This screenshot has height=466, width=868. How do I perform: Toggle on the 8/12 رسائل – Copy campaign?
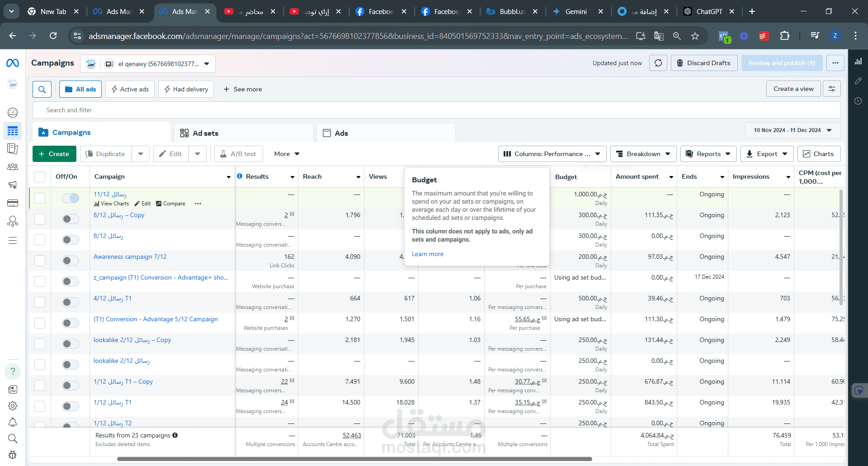point(71,219)
